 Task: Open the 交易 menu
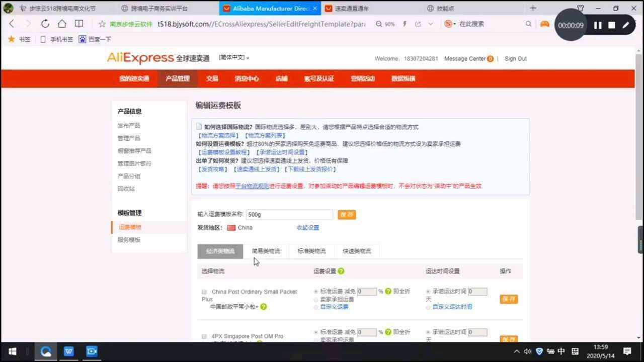click(212, 78)
